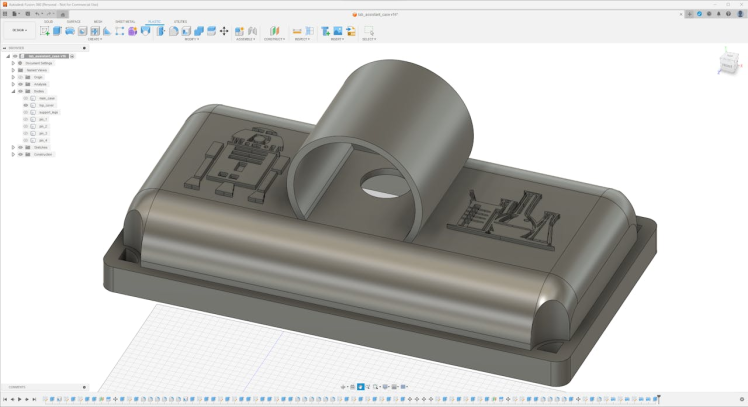Image resolution: width=748 pixels, height=407 pixels.
Task: Click the timeline play button
Action: coord(19,399)
